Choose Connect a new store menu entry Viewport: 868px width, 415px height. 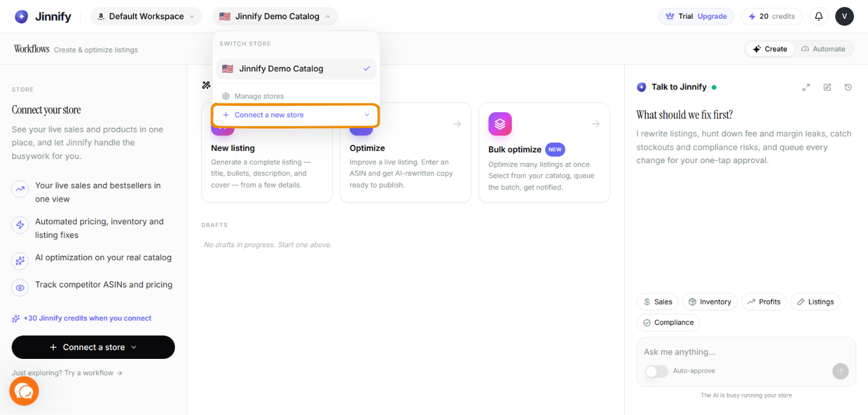pos(297,115)
